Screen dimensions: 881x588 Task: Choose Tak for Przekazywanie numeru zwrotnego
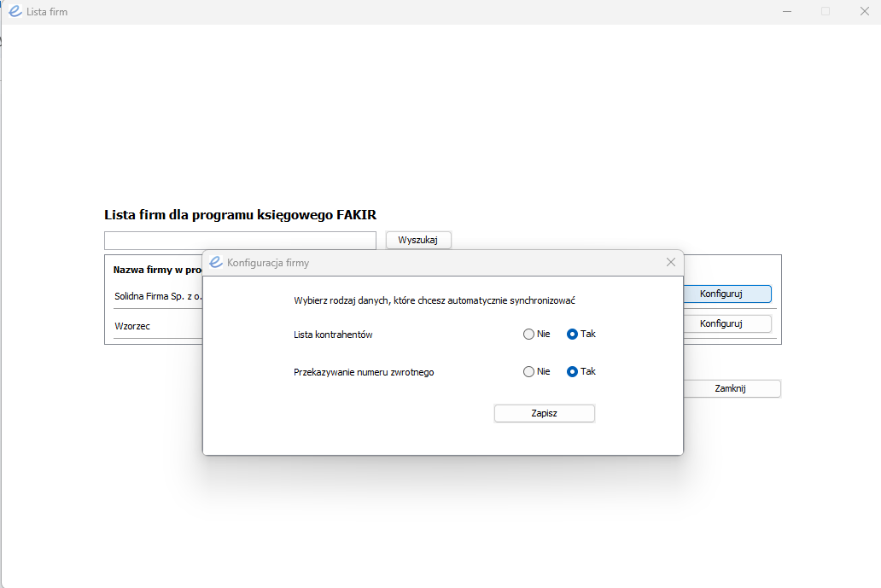click(572, 372)
